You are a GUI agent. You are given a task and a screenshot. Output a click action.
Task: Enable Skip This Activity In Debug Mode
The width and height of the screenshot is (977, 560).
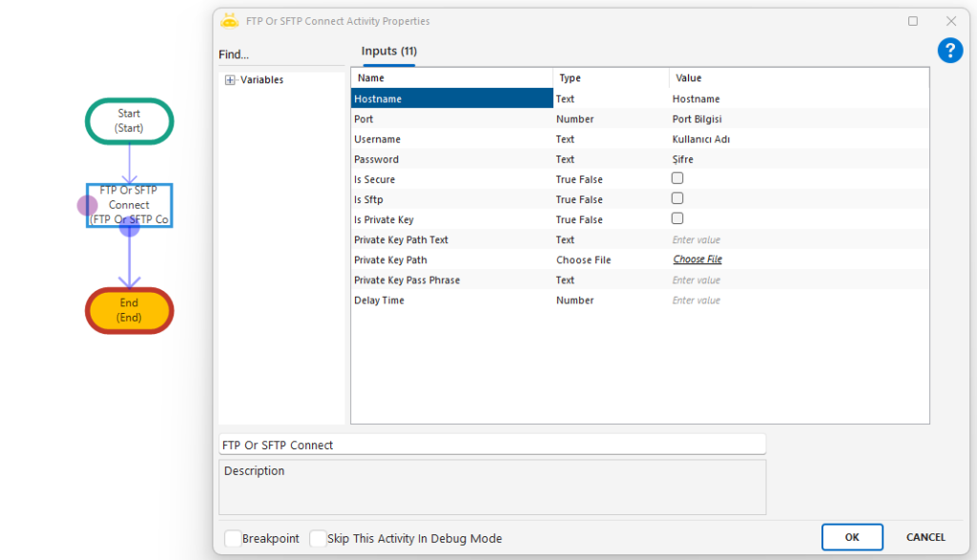(x=319, y=538)
